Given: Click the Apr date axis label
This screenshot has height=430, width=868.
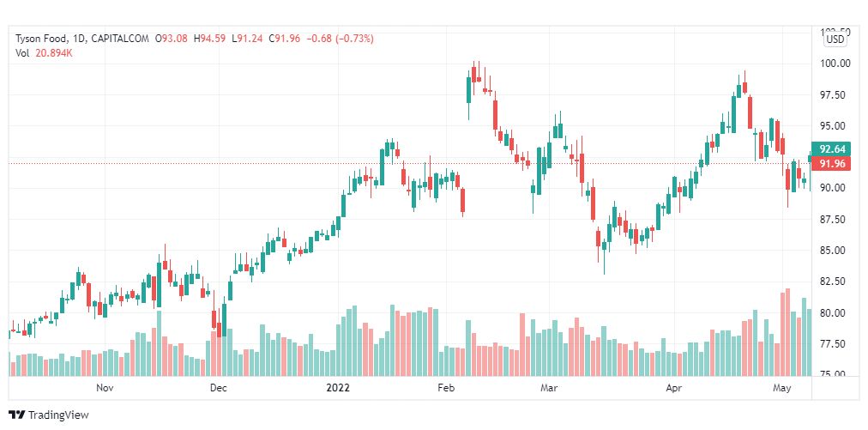Looking at the screenshot, I should pyautogui.click(x=673, y=388).
